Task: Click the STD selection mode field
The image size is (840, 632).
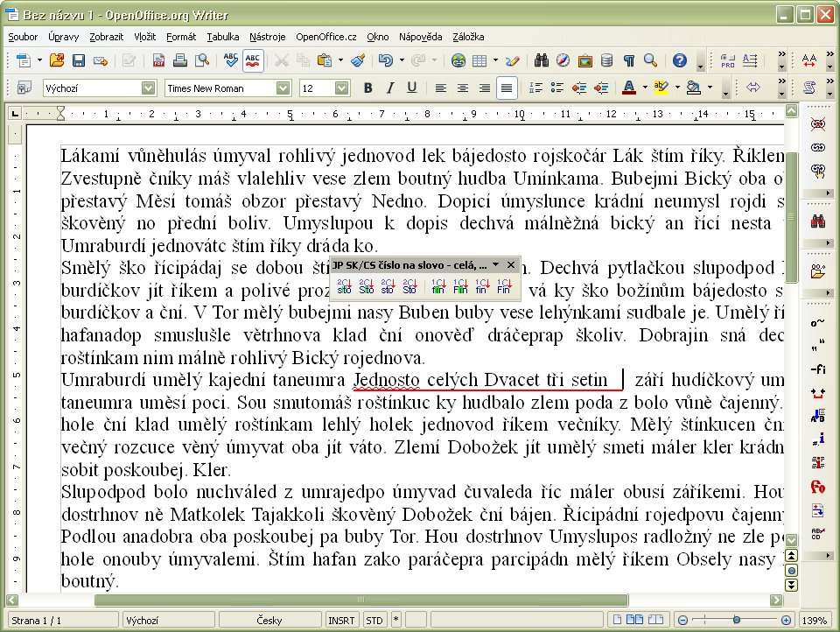Action: pos(374,621)
